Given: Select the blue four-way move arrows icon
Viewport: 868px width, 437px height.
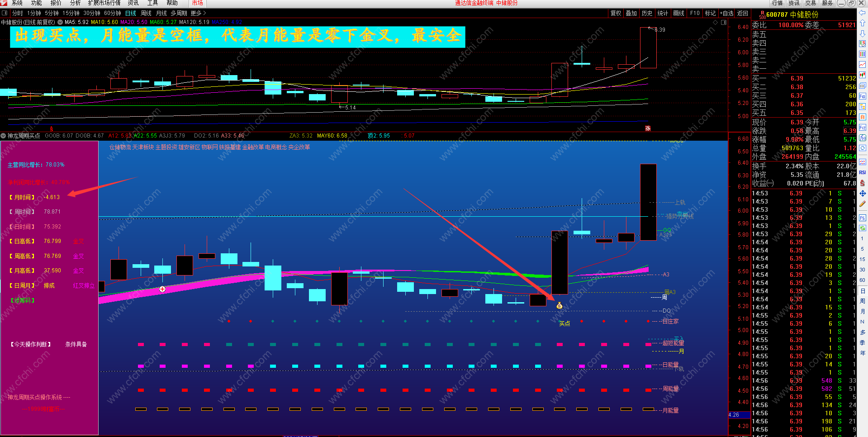Looking at the screenshot, I should coord(863,193).
